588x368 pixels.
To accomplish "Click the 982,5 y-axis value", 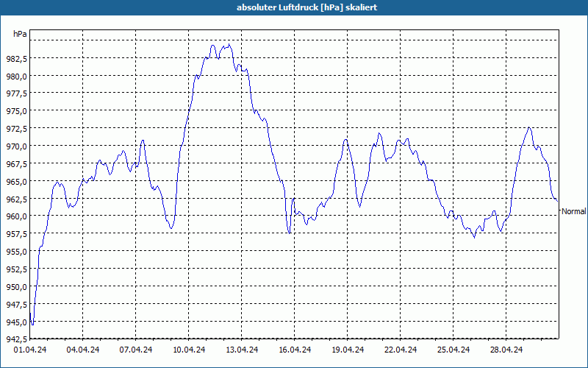I will tap(16, 59).
